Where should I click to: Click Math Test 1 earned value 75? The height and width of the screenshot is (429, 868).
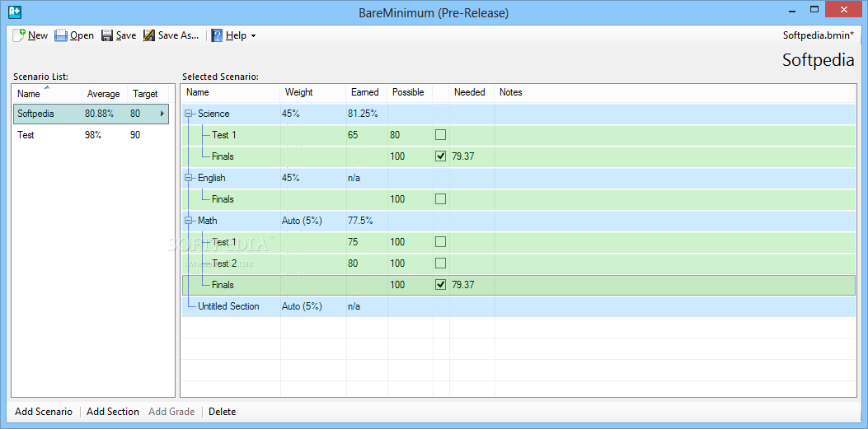[x=353, y=241]
